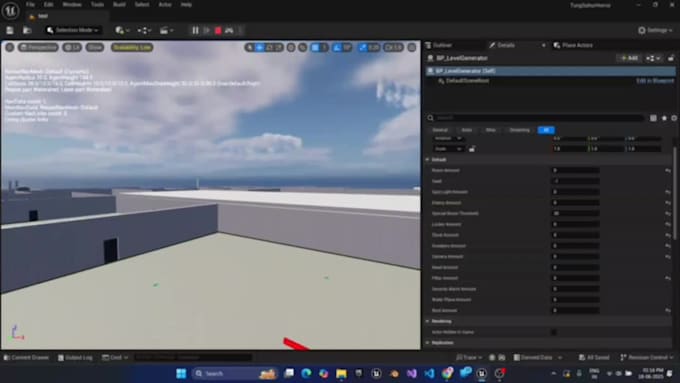Open Blender from the taskbar
The width and height of the screenshot is (680, 383).
[x=394, y=373]
